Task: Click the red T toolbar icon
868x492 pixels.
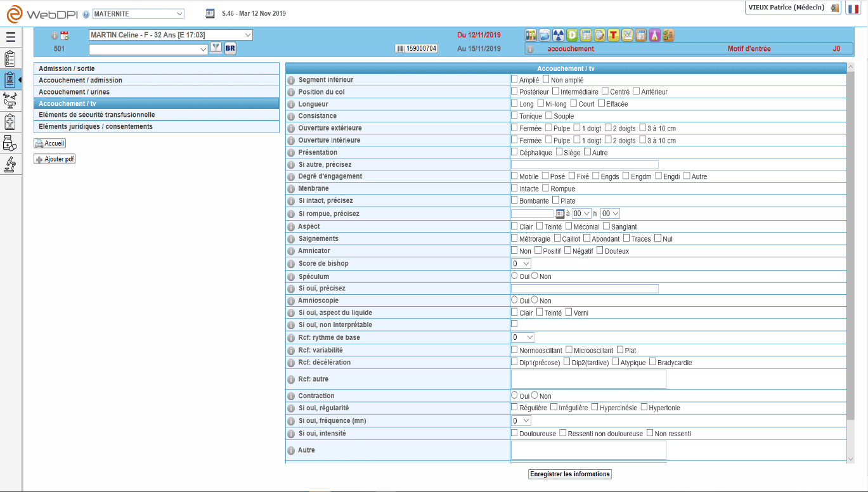Action: pyautogui.click(x=613, y=36)
